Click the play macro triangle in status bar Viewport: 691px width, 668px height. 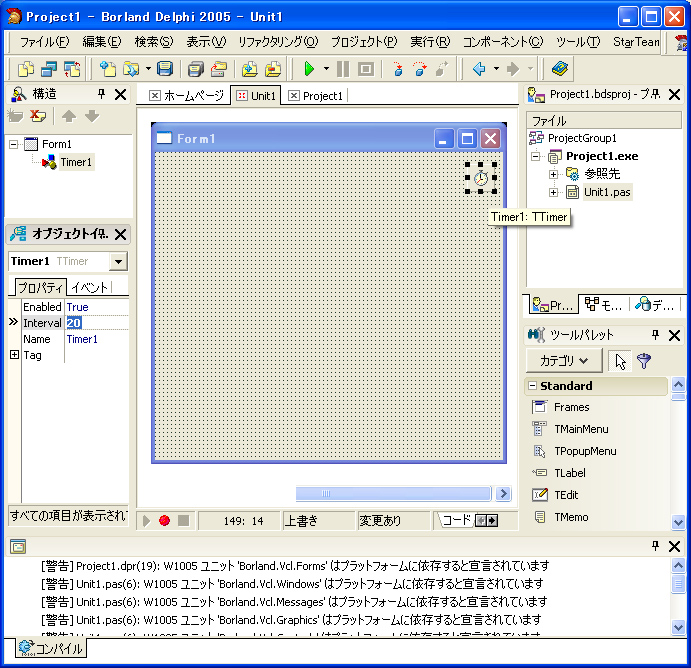[146, 521]
